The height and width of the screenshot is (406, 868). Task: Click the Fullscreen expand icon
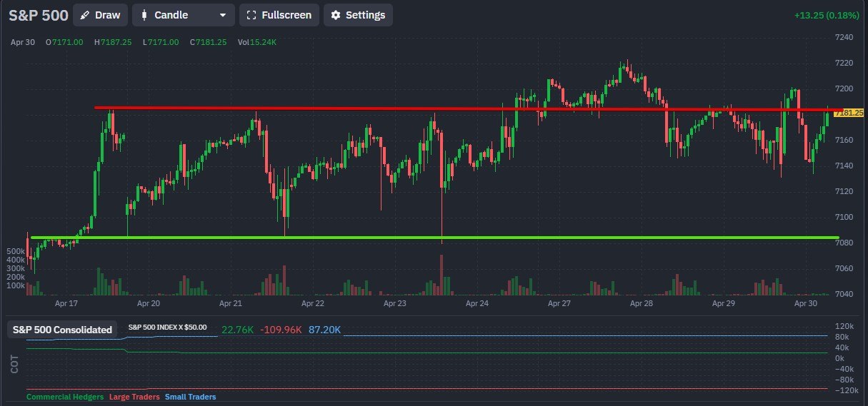[251, 15]
